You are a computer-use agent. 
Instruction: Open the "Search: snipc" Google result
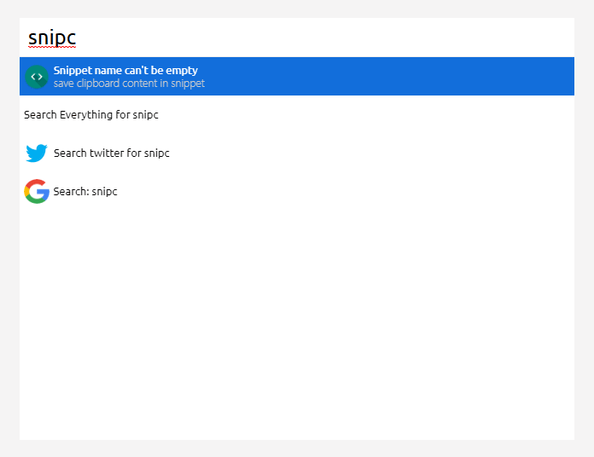[297, 191]
